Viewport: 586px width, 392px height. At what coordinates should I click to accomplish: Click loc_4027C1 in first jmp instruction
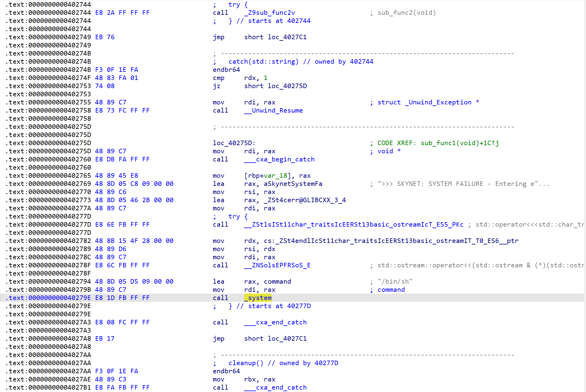[x=287, y=37]
